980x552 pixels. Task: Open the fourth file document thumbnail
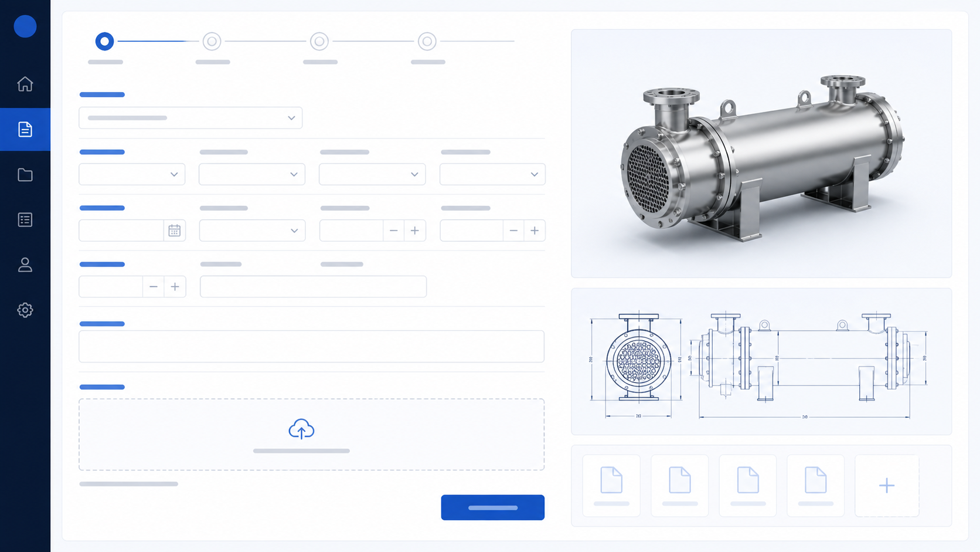point(815,485)
